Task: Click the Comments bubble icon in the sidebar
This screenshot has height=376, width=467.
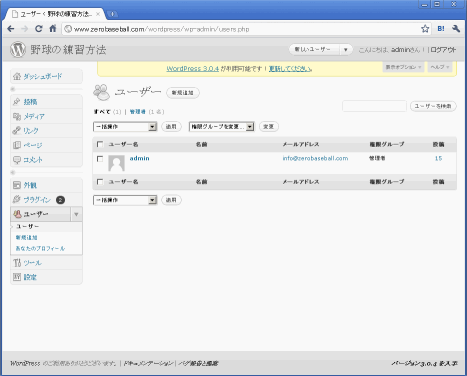Action: tap(17, 160)
